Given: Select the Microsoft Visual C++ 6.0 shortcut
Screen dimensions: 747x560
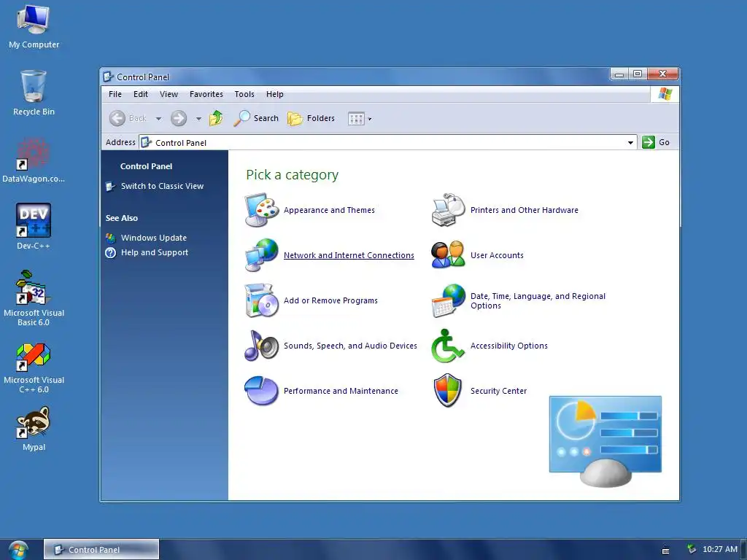Looking at the screenshot, I should pyautogui.click(x=34, y=368).
